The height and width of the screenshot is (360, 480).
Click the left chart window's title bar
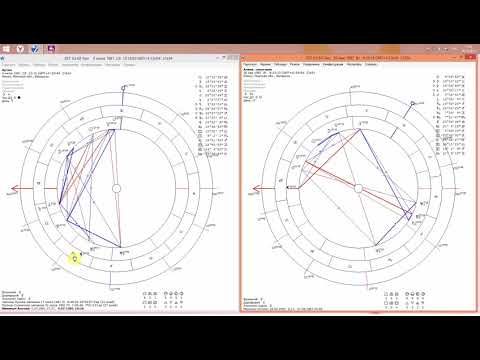pyautogui.click(x=118, y=58)
